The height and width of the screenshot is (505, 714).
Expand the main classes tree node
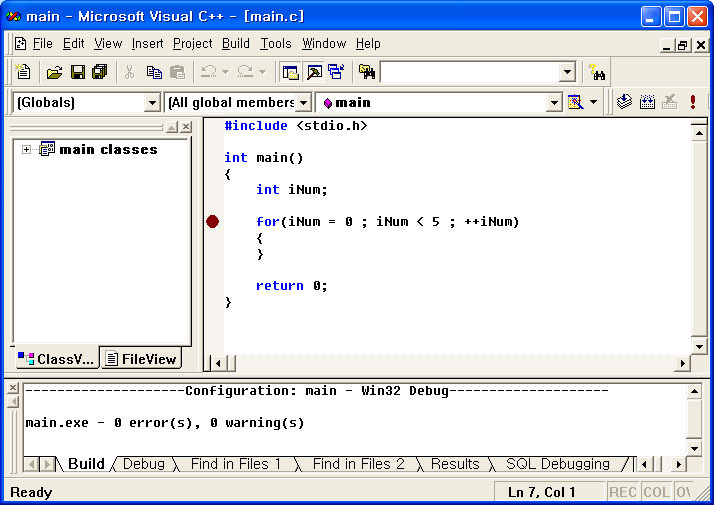[x=26, y=149]
